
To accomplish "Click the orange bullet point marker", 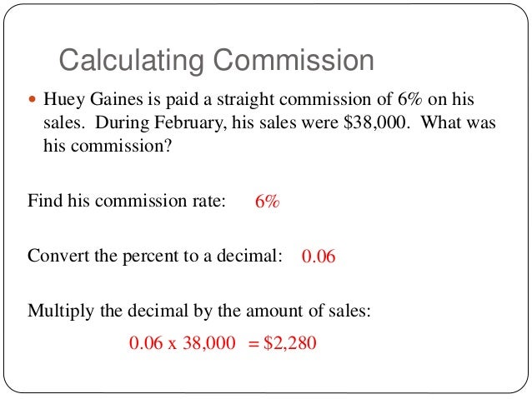I will 33,99.
